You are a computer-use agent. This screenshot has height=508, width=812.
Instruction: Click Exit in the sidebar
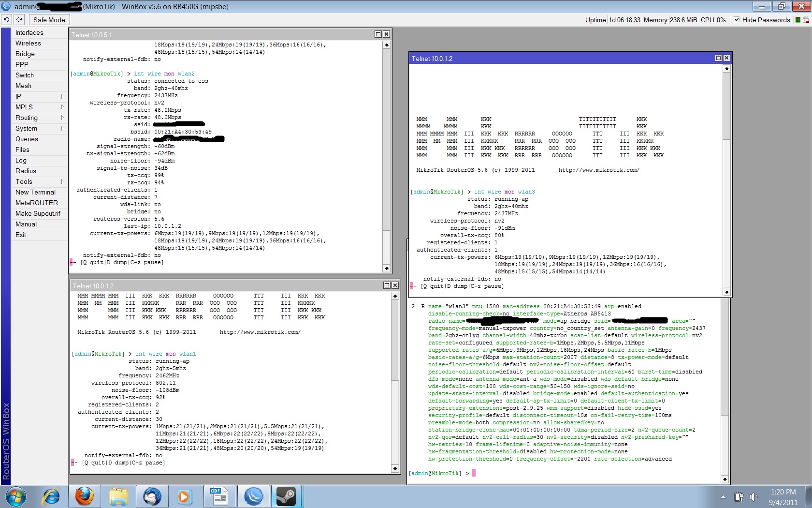21,235
